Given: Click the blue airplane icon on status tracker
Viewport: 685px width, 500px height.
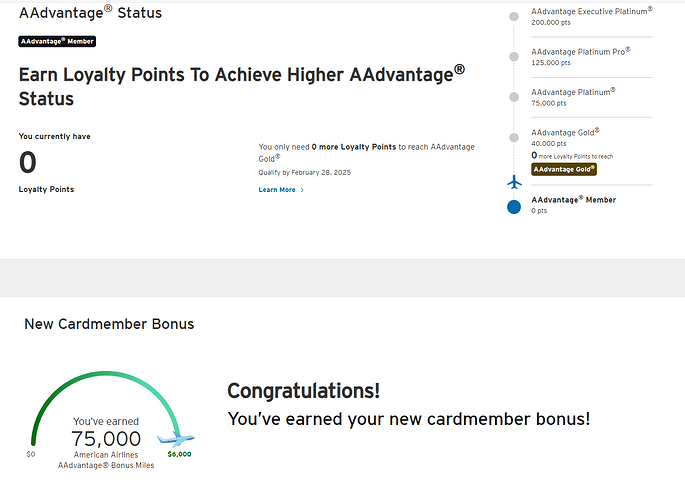Looking at the screenshot, I should tap(514, 182).
